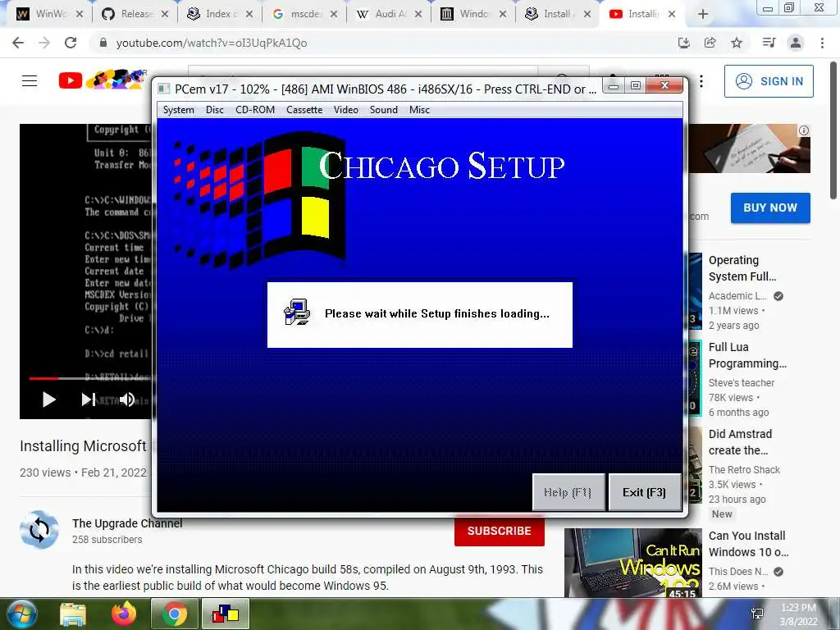Open the Video menu in PCem

[346, 110]
